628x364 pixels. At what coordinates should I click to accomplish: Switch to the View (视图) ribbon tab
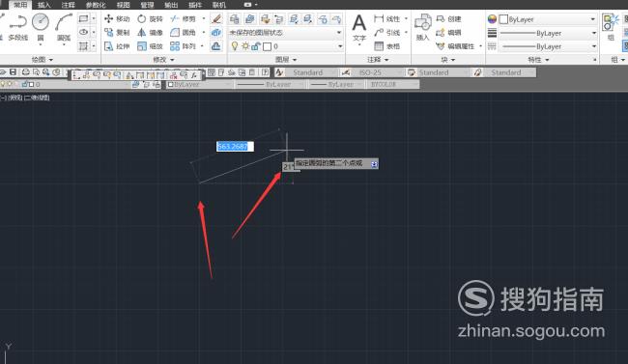pos(124,5)
